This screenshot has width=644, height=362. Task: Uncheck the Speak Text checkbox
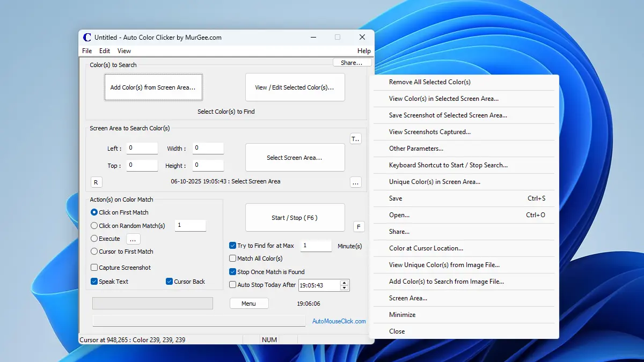tap(94, 282)
